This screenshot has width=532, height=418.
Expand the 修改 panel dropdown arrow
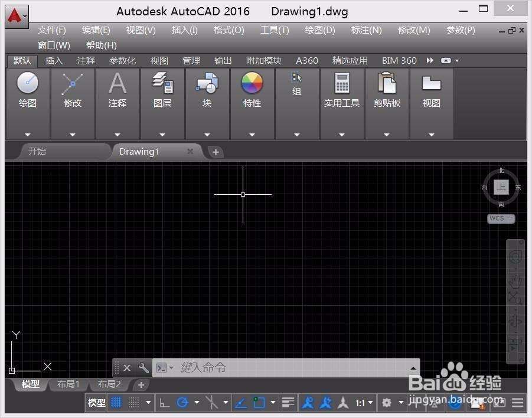pos(72,135)
